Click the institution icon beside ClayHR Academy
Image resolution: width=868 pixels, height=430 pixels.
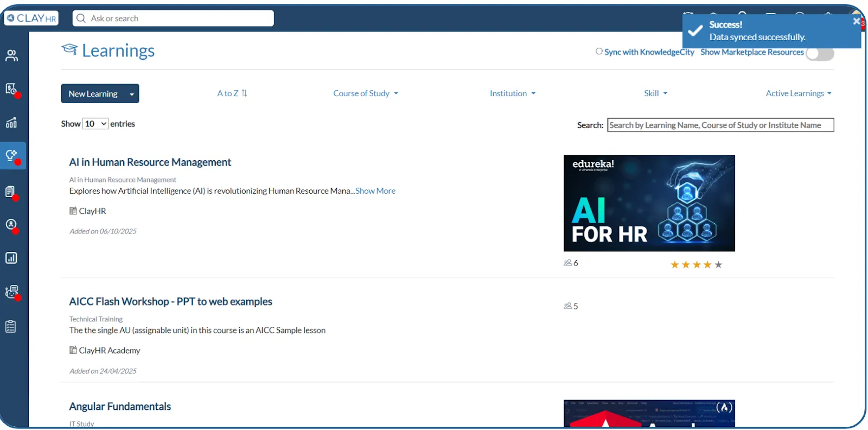point(73,350)
